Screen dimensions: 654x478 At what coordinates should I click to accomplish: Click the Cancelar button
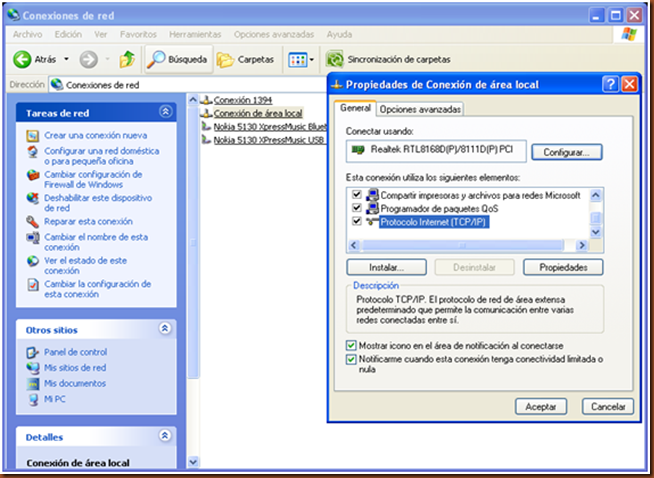click(x=608, y=406)
